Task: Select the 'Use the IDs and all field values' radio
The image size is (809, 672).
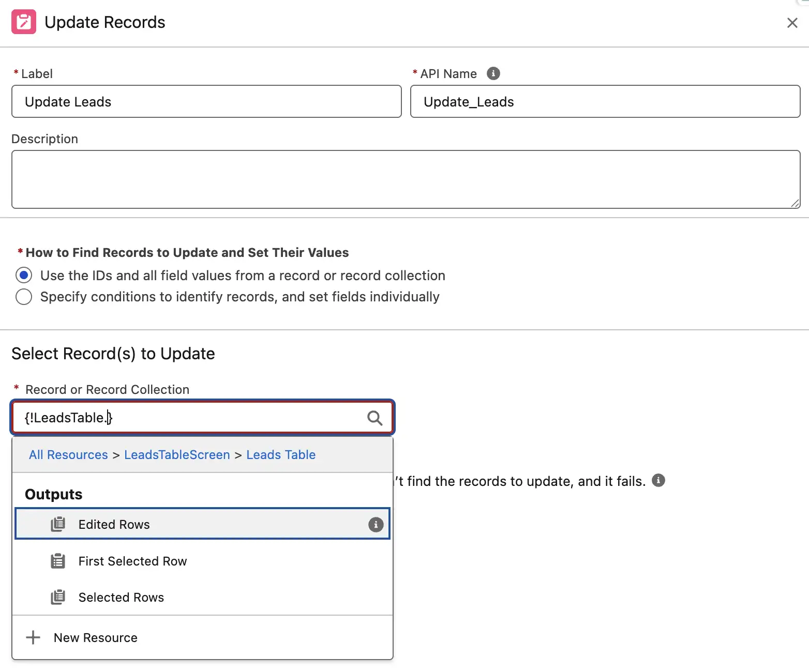Action: point(24,275)
